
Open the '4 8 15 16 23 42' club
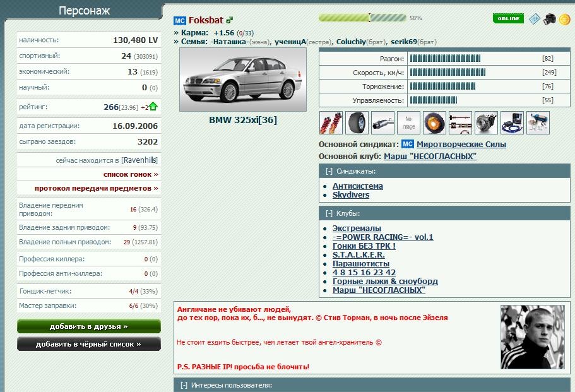[364, 273]
